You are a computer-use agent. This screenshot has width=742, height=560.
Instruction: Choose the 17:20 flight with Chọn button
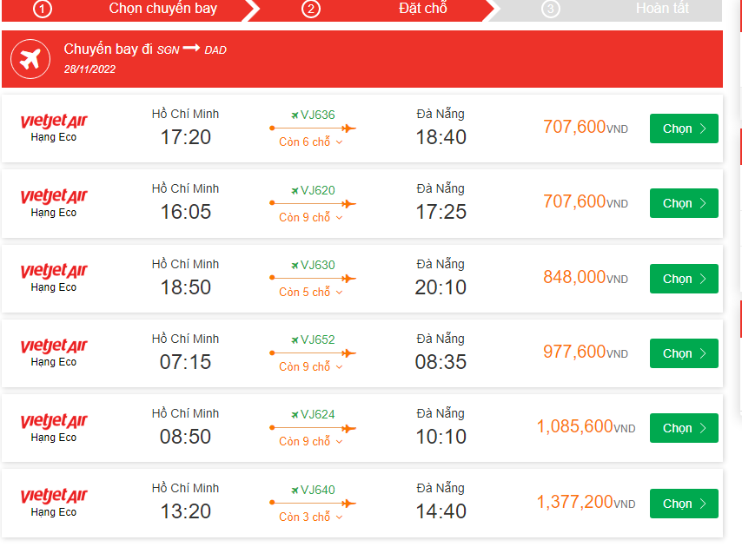684,128
